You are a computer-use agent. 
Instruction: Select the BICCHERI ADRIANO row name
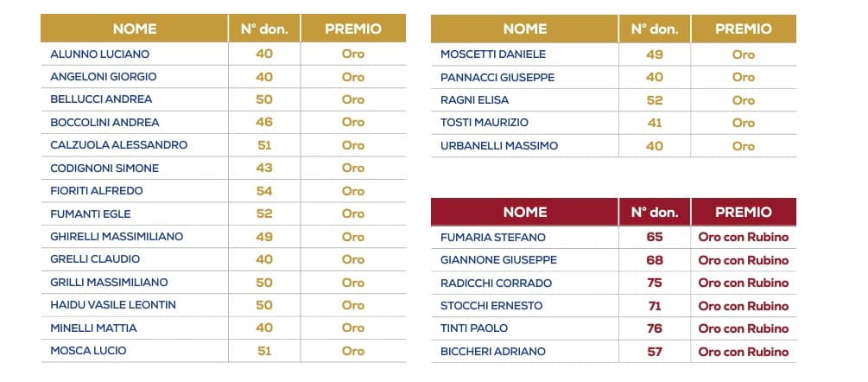[492, 352]
